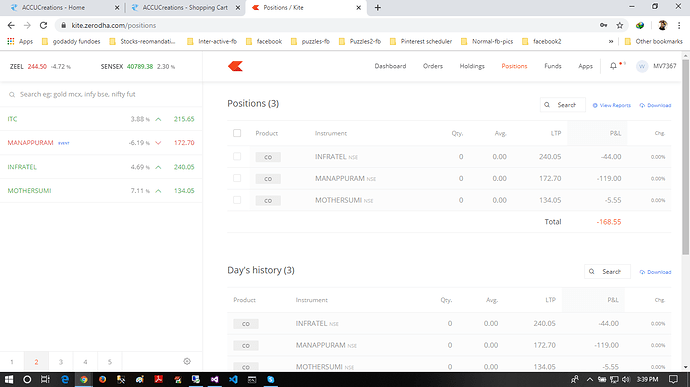
Task: Select ITC in the marketwatch
Action: [101, 119]
